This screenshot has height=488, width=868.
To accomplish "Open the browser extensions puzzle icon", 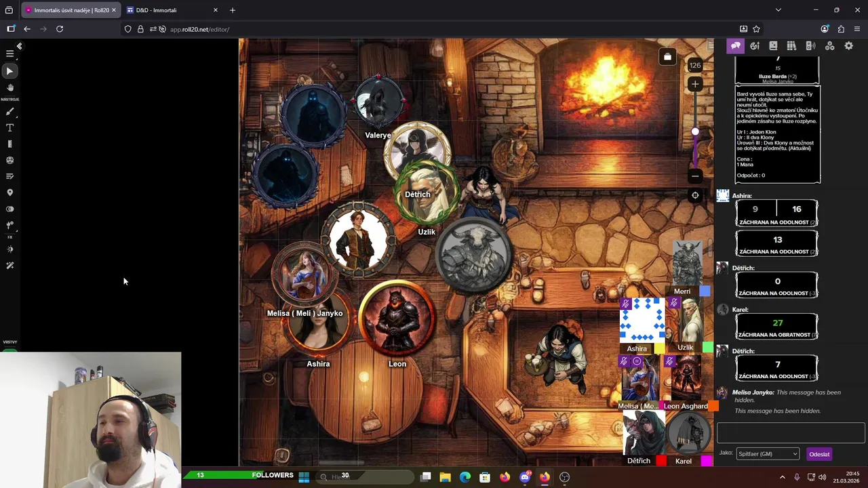I will pyautogui.click(x=841, y=29).
